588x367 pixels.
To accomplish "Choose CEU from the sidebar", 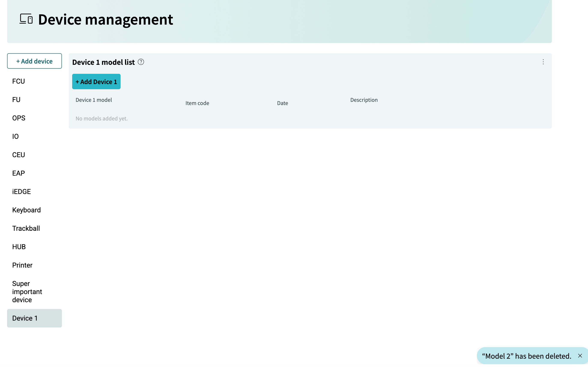I will [x=34, y=155].
